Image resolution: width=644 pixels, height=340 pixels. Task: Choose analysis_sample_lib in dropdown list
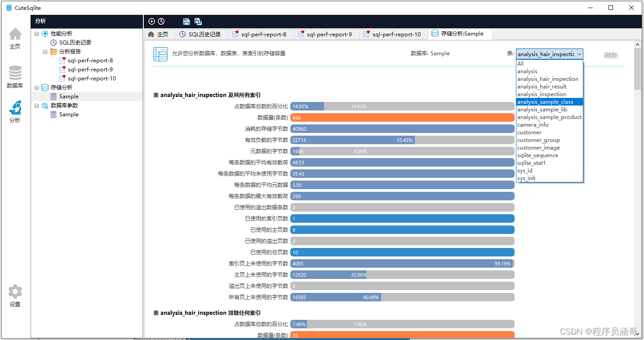point(550,110)
